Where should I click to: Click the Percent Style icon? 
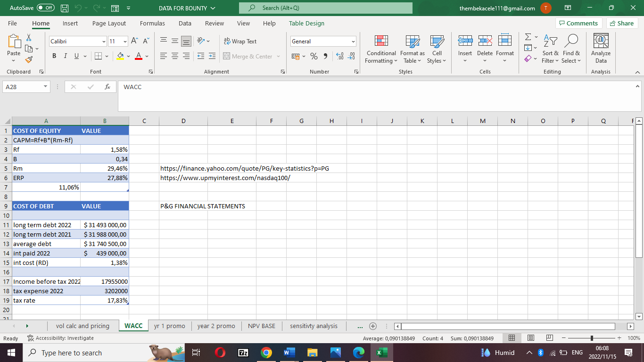[x=314, y=57]
